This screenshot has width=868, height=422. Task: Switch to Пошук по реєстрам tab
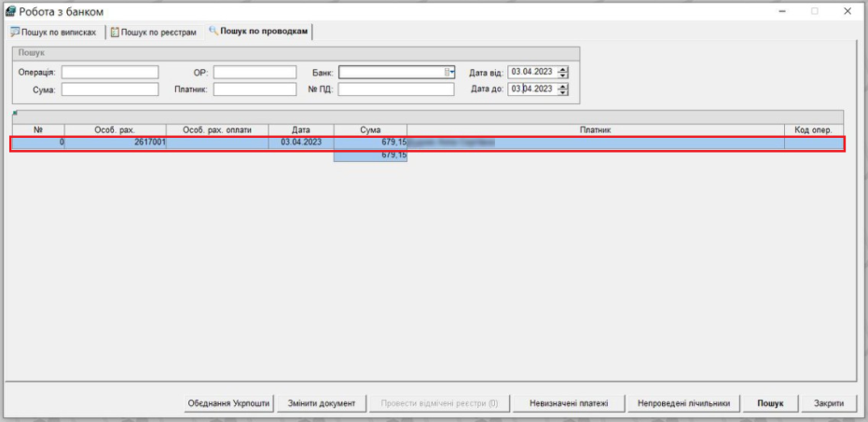[154, 32]
